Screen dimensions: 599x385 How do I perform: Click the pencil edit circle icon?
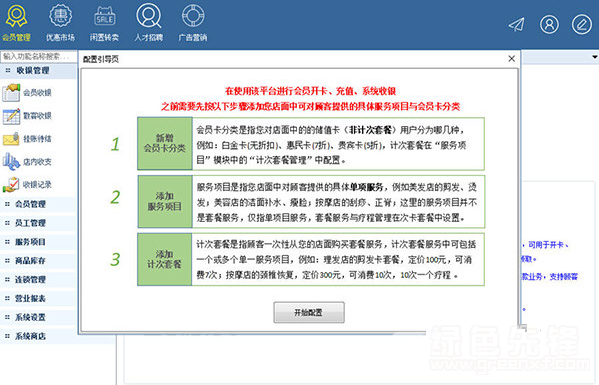pyautogui.click(x=581, y=24)
